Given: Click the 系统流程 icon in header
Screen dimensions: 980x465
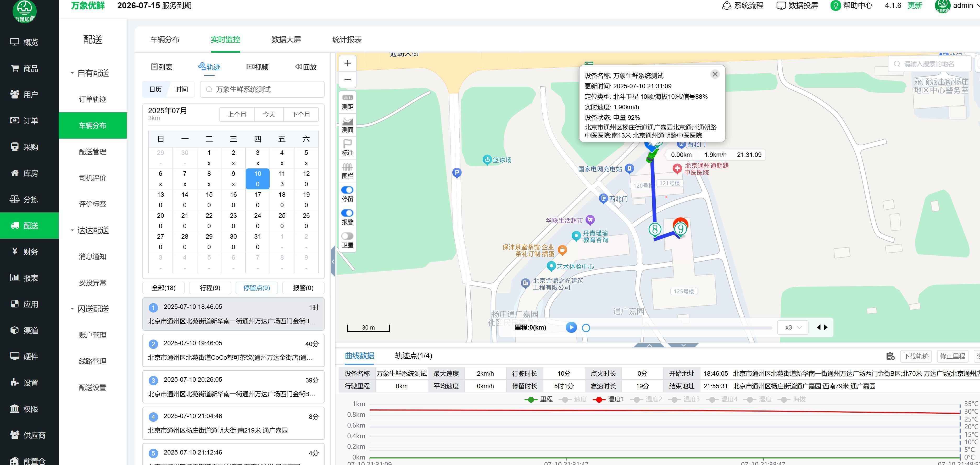Looking at the screenshot, I should point(727,6).
